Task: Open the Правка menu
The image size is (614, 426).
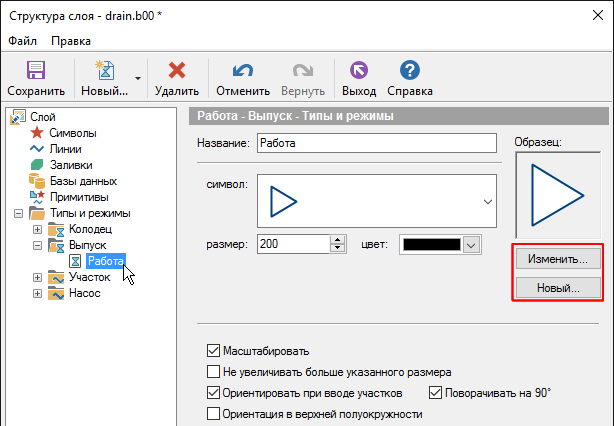Action: pyautogui.click(x=71, y=41)
